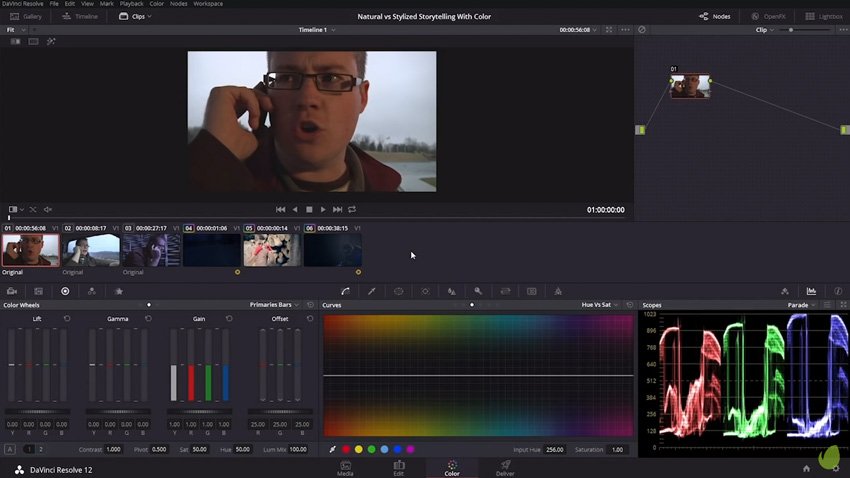Switch to the Deliver page tab

click(505, 467)
